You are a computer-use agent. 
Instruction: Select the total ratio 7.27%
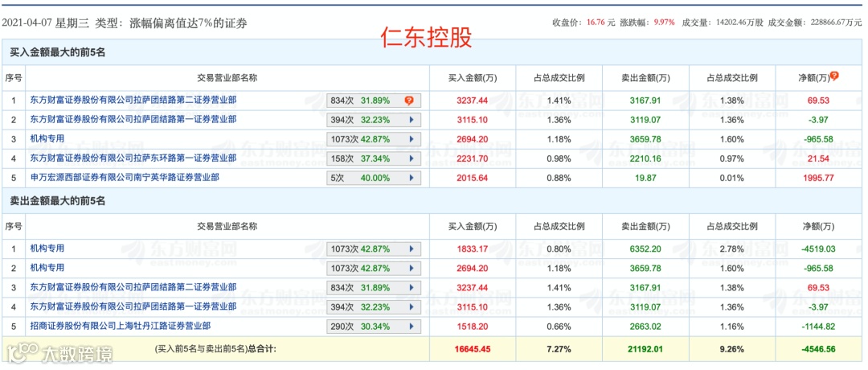point(559,349)
